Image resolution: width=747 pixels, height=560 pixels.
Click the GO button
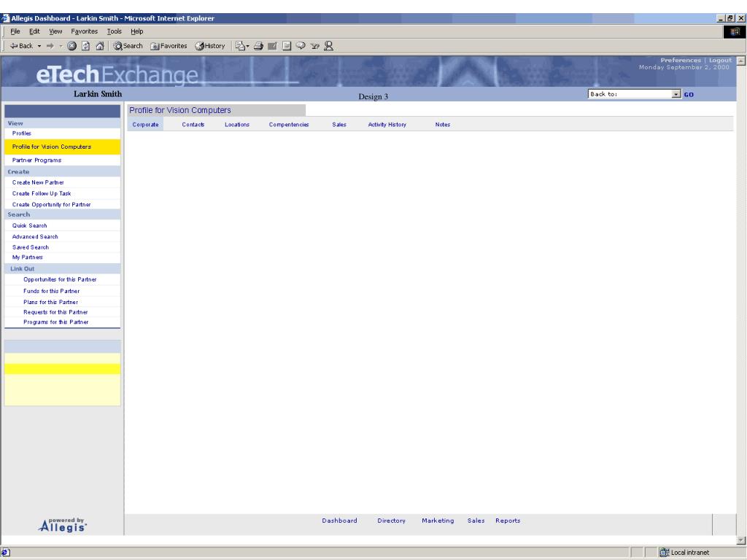689,94
